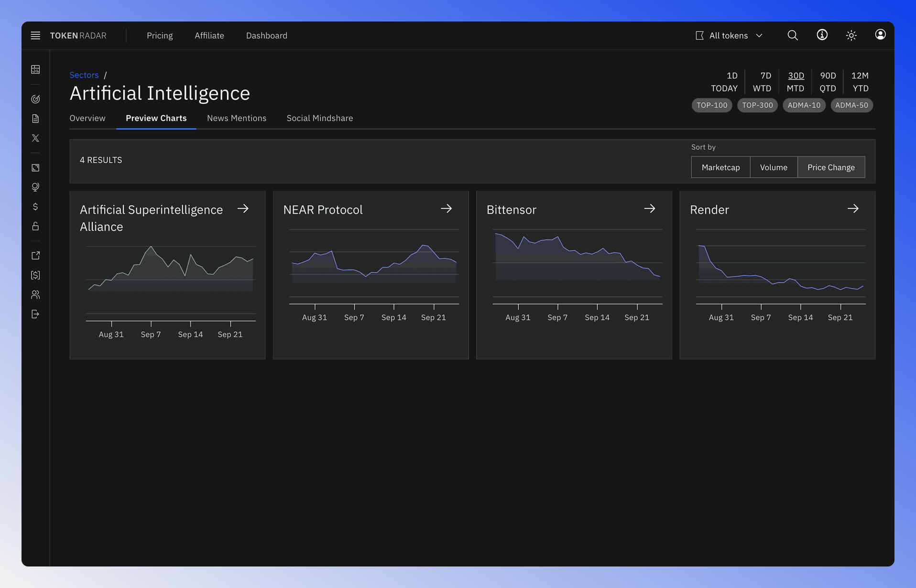Open the users group sidebar icon
Viewport: 916px width, 588px height.
(35, 294)
